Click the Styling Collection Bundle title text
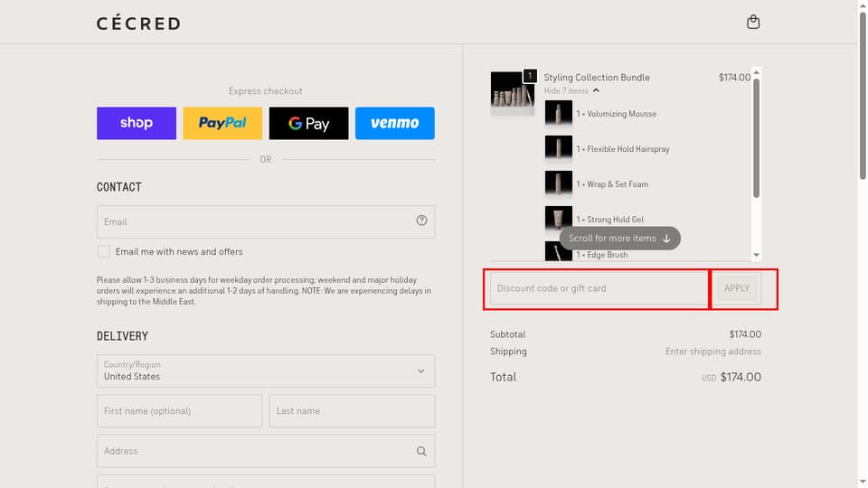Image resolution: width=868 pixels, height=488 pixels. [597, 78]
